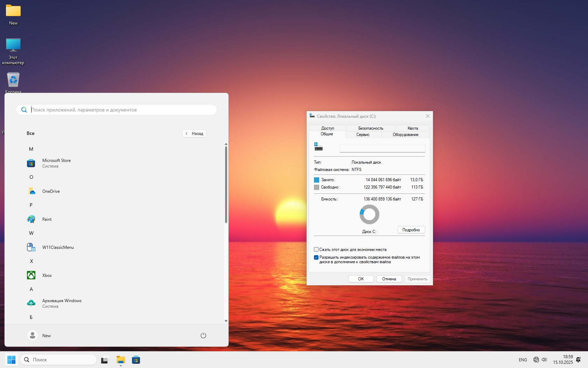The height and width of the screenshot is (368, 588).
Task: Enable 'Сжать этот диск' checkbox
Action: click(x=316, y=250)
